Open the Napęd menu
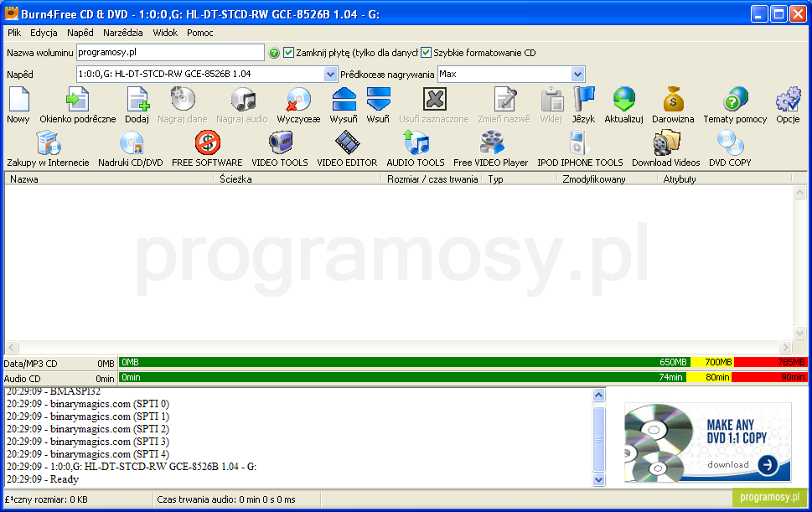 [80, 33]
